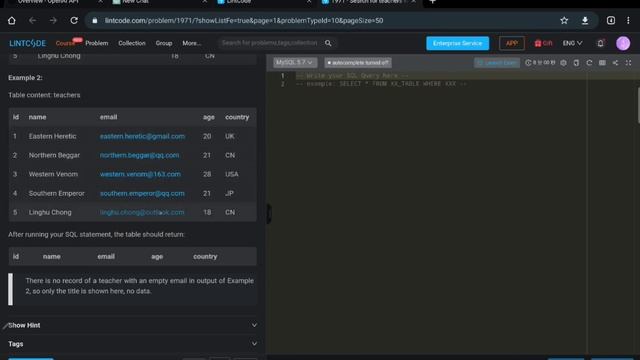View site security lock info
This screenshot has height=360, width=640.
click(x=95, y=20)
